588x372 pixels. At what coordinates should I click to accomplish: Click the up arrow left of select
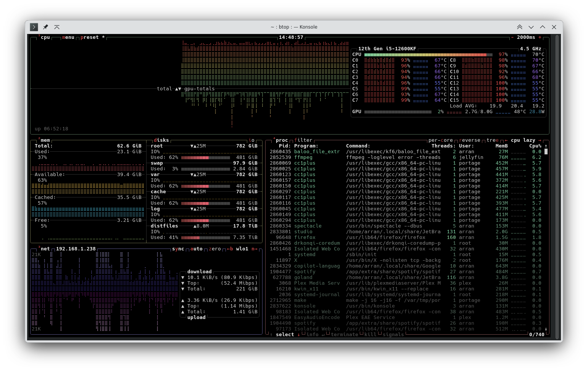click(271, 335)
